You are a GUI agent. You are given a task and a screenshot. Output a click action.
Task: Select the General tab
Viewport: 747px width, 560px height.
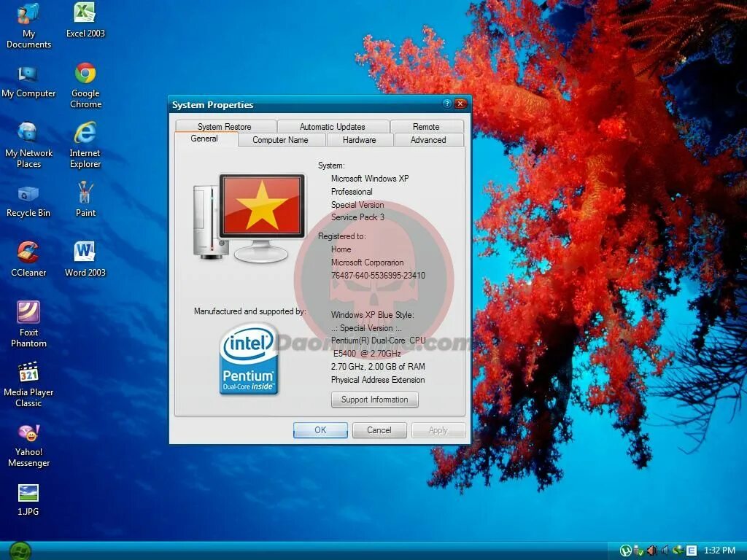coord(204,139)
